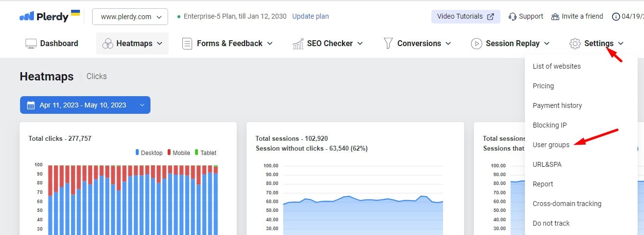Click the Plerdy logo icon
The image size is (644, 235).
(27, 17)
